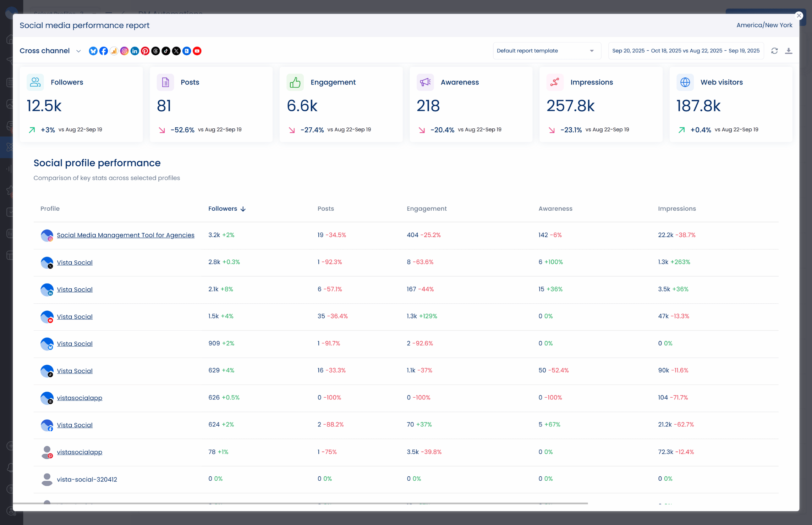Click the Facebook channel icon
812x525 pixels.
pos(103,51)
